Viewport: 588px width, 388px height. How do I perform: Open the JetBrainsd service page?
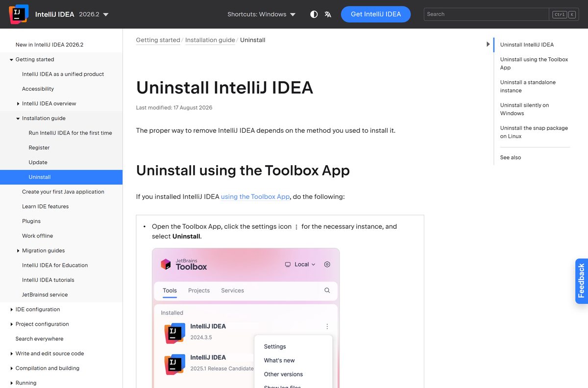click(45, 294)
